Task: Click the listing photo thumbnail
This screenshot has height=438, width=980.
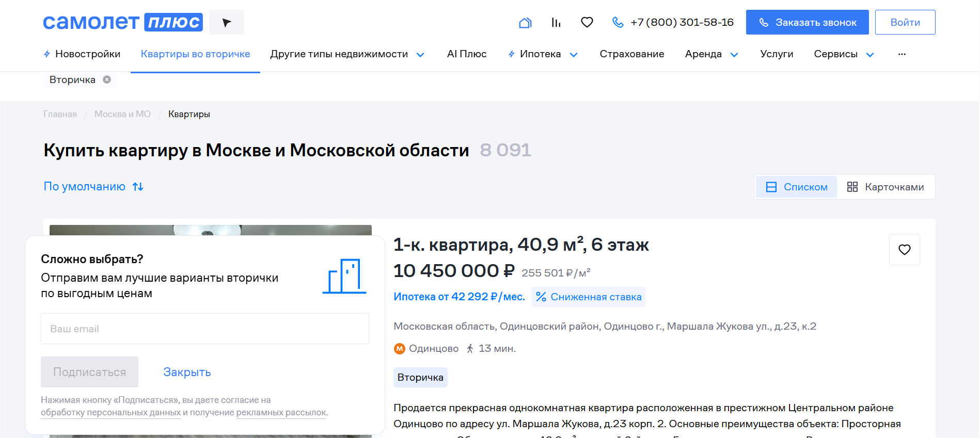Action: click(x=211, y=230)
